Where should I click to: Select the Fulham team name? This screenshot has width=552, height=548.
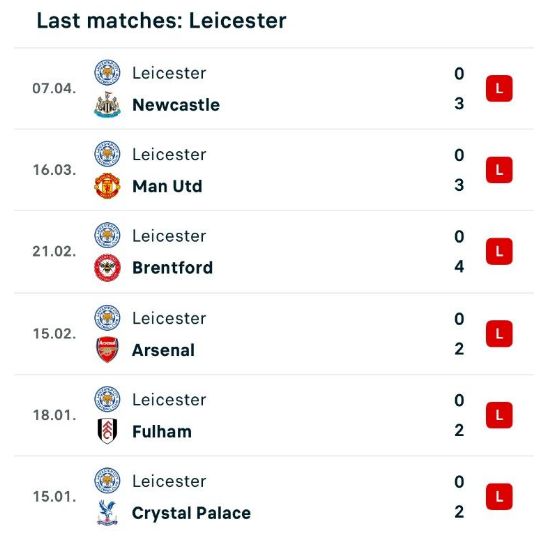162,432
